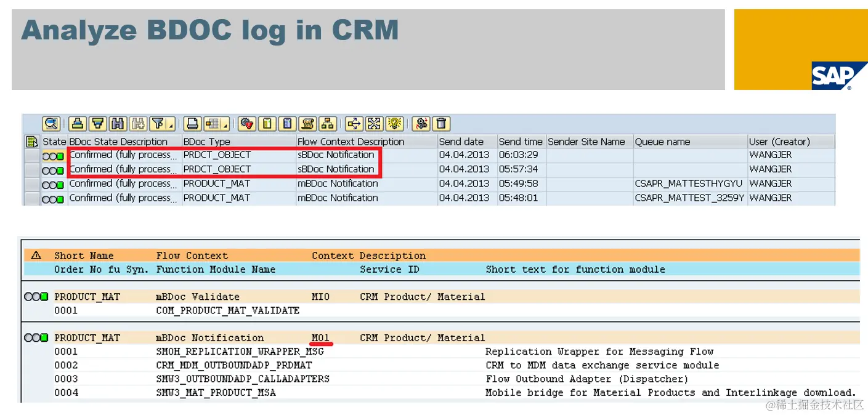The image size is (868, 415).
Task: Click the MI0 flow context code
Action: pyautogui.click(x=320, y=297)
